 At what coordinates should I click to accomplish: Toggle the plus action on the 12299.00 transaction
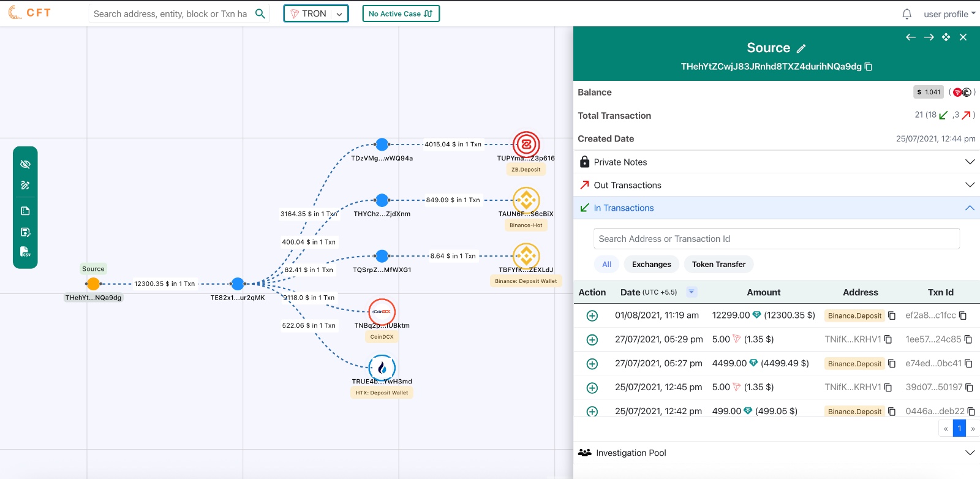(x=592, y=315)
